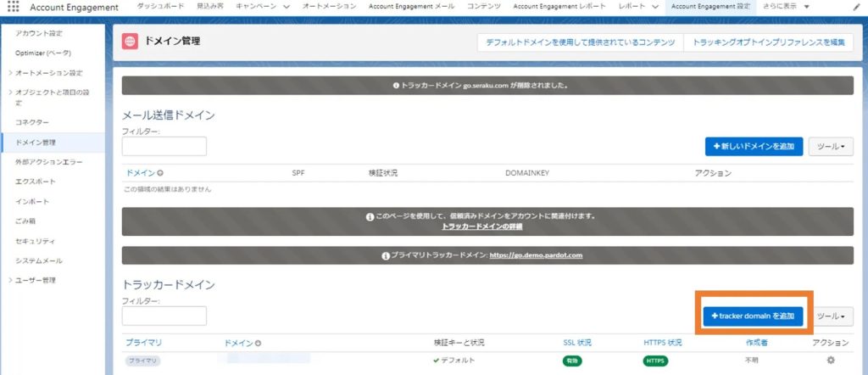Viewport: 868px width, 375px height.
Task: Click tracker domain を追加 button
Action: coord(753,316)
